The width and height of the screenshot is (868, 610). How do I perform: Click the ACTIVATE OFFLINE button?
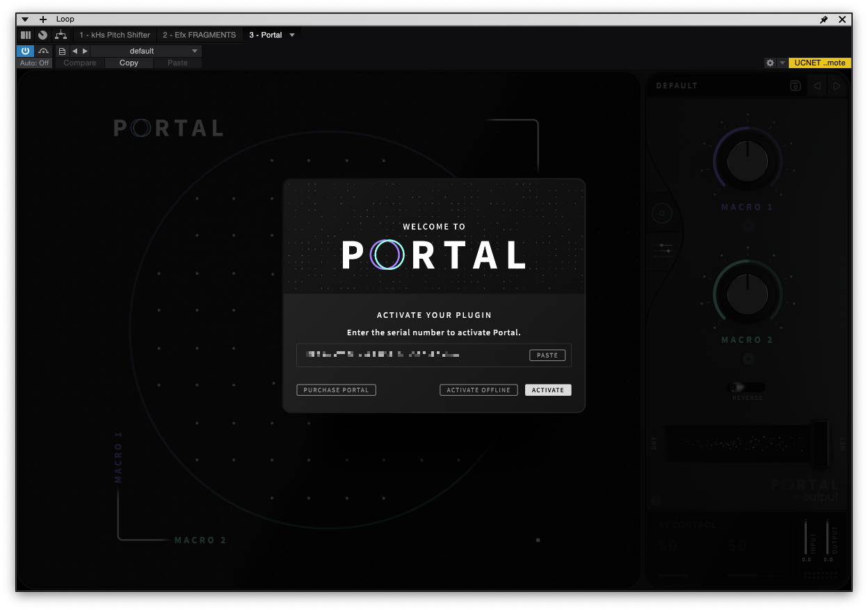tap(479, 390)
